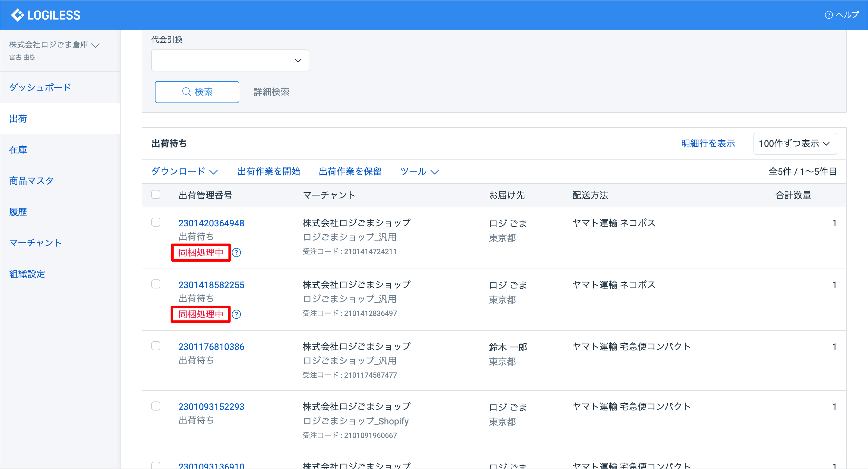868x469 pixels.
Task: Click the 配送方法 column header
Action: (590, 195)
